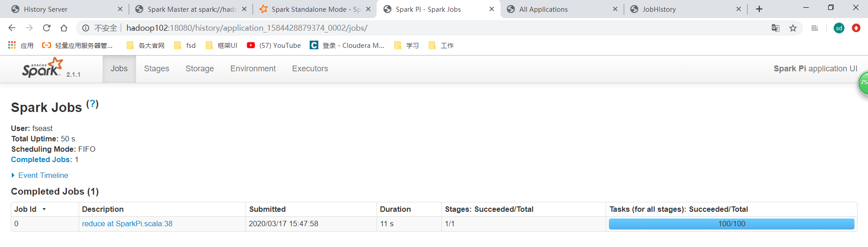The height and width of the screenshot is (247, 868).
Task: Open the apps grid shortcut 应用
Action: [x=21, y=45]
